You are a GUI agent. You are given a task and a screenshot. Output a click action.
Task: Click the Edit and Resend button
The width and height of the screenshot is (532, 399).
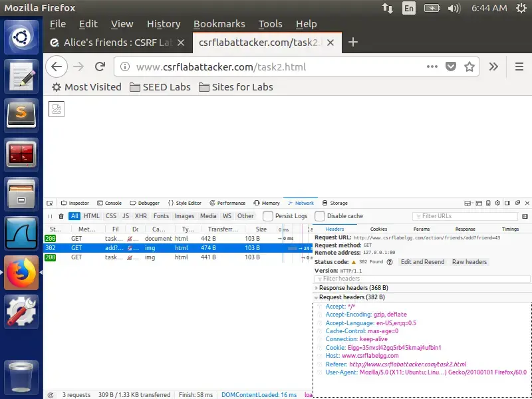pyautogui.click(x=422, y=262)
